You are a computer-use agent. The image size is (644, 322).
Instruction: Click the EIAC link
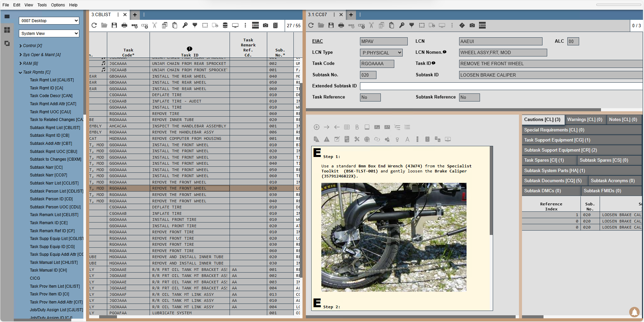coord(317,41)
